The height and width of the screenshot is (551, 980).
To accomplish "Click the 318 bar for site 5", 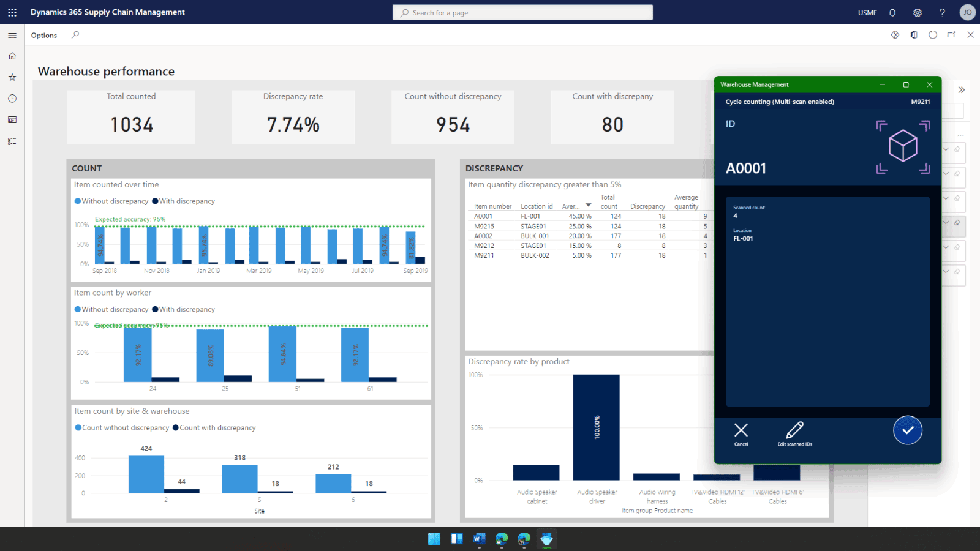I will coord(239,479).
